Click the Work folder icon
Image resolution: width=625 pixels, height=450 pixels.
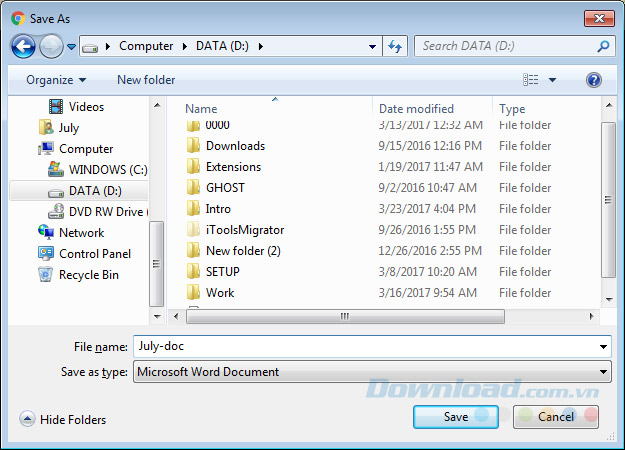pos(193,293)
